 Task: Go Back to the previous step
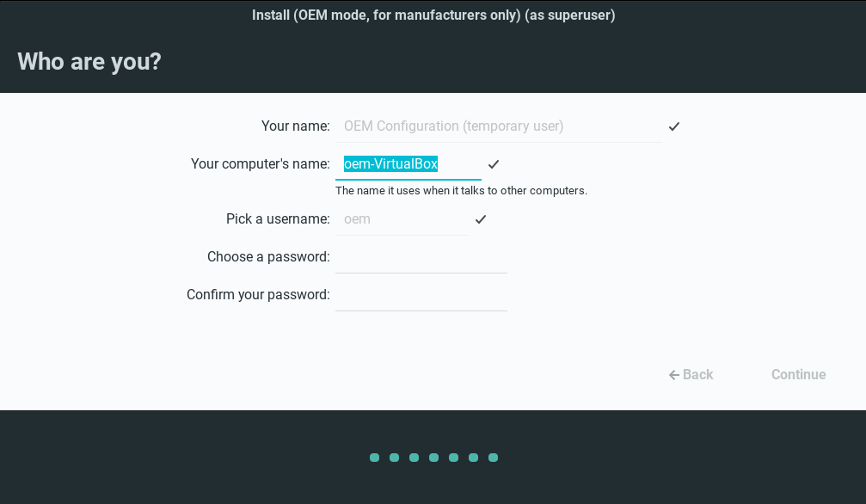[691, 375]
